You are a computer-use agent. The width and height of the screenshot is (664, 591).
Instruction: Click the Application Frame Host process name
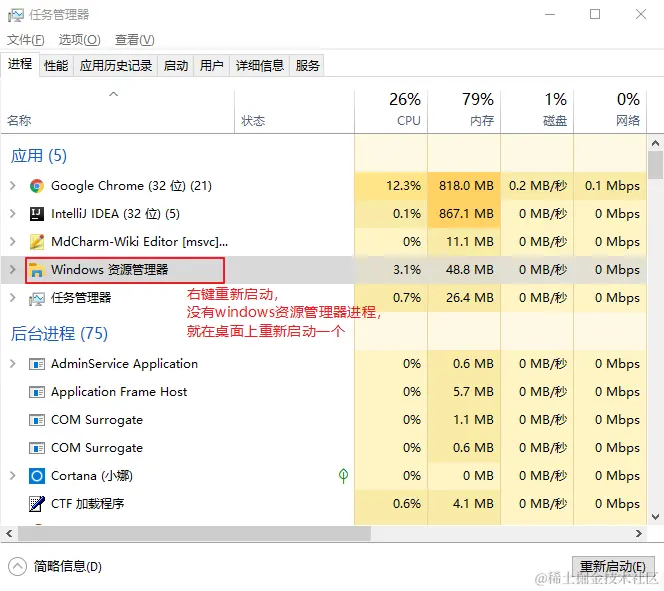pyautogui.click(x=119, y=392)
